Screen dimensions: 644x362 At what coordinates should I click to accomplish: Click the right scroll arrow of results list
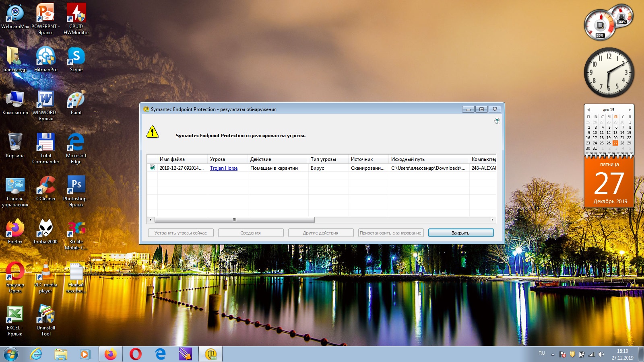click(x=492, y=220)
